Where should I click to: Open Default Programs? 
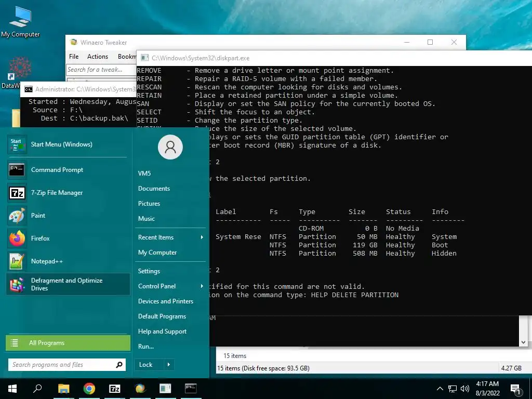(162, 316)
